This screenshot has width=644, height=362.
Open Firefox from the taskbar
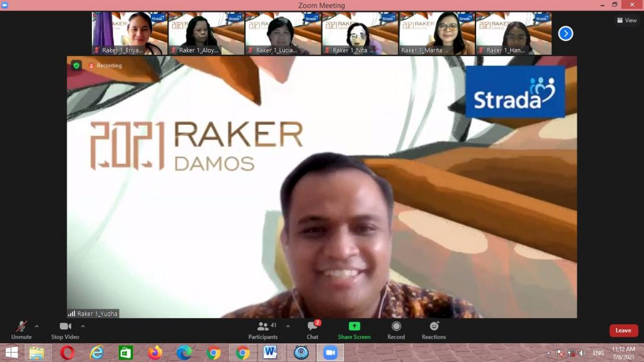(155, 353)
